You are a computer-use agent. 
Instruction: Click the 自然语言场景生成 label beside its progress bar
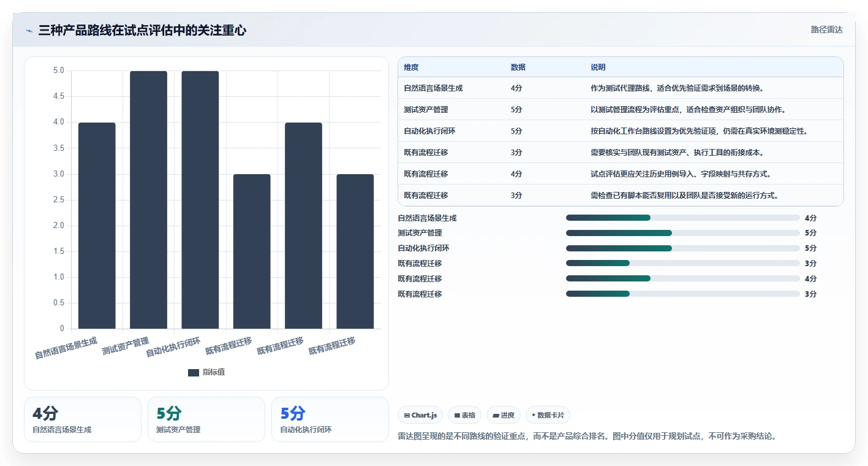427,218
